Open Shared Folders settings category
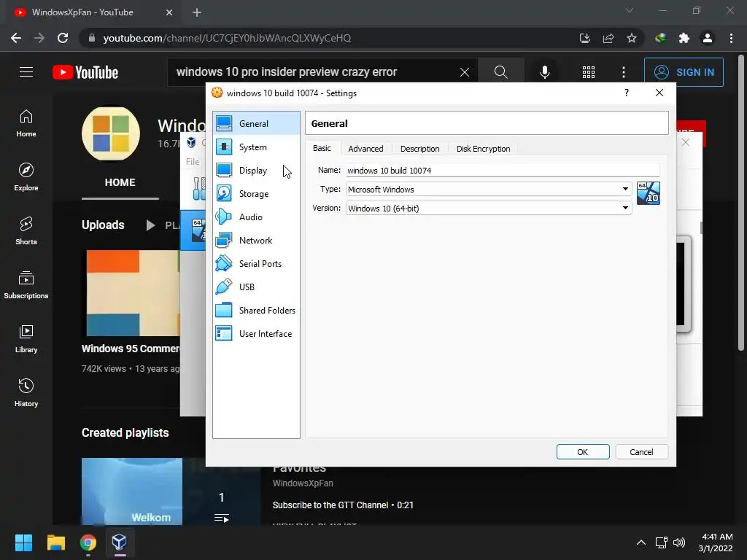This screenshot has height=560, width=747. click(x=256, y=310)
